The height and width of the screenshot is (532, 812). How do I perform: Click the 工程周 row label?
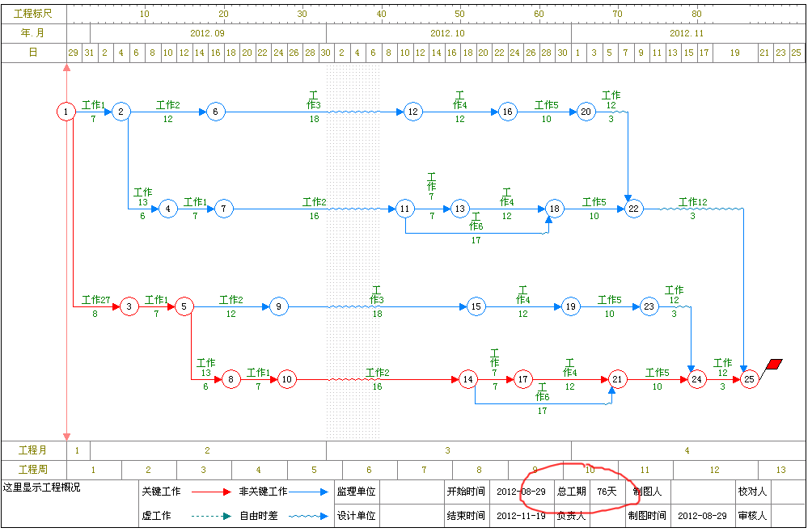tap(32, 470)
